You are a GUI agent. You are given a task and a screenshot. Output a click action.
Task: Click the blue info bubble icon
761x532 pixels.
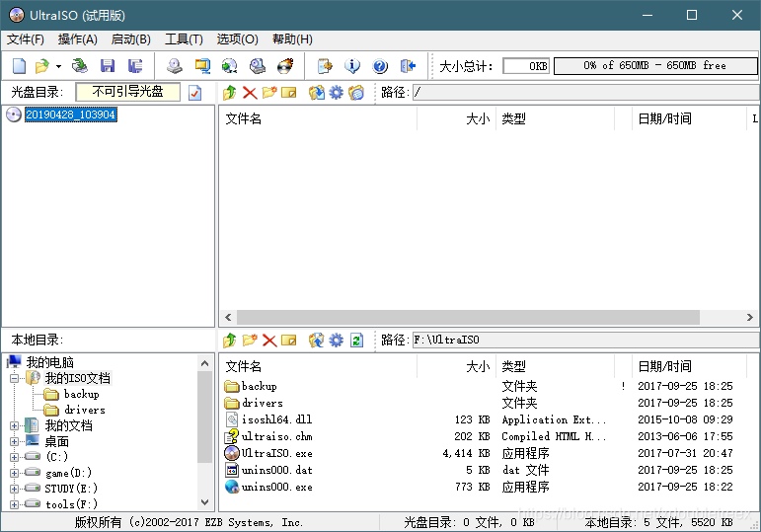pos(352,65)
